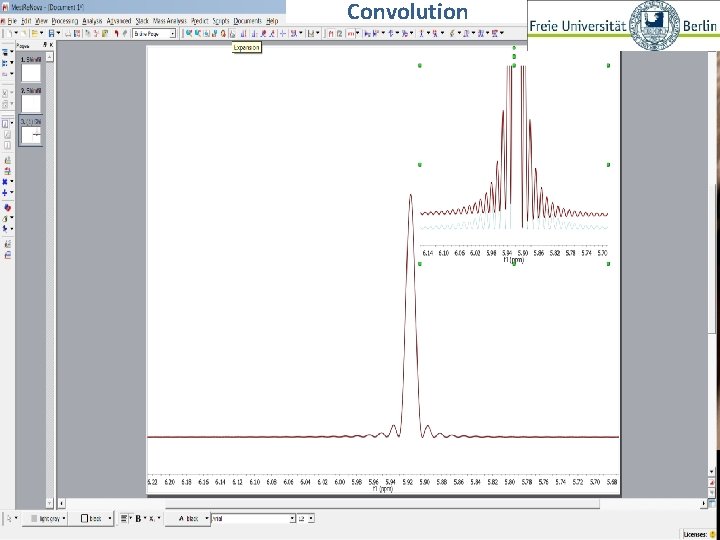This screenshot has height=540, width=720.
Task: Open the Edit menu
Action: [x=26, y=21]
